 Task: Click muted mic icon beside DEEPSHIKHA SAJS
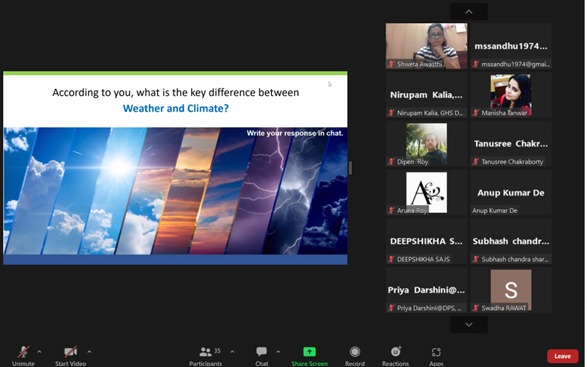[x=391, y=259]
